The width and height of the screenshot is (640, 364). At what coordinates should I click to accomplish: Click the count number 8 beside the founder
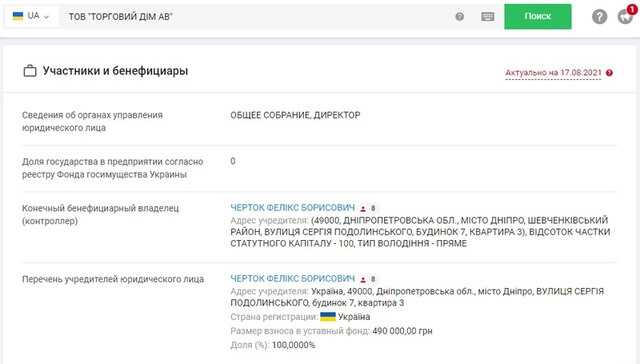tap(373, 280)
